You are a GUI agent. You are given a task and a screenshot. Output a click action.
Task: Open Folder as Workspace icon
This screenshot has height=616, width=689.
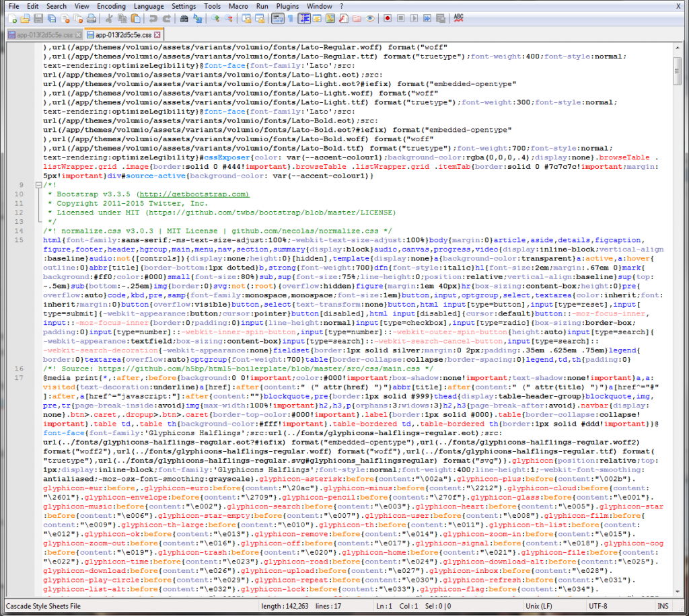coord(357,18)
